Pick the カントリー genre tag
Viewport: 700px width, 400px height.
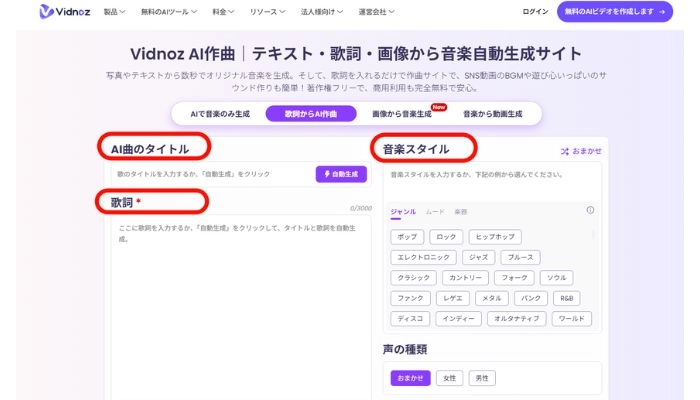[x=465, y=278]
